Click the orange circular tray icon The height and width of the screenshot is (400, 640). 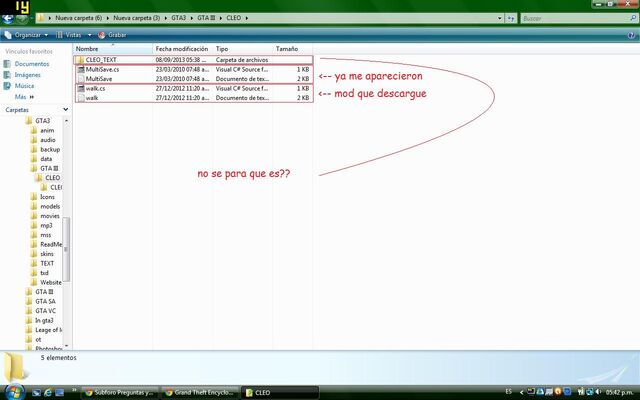558,392
